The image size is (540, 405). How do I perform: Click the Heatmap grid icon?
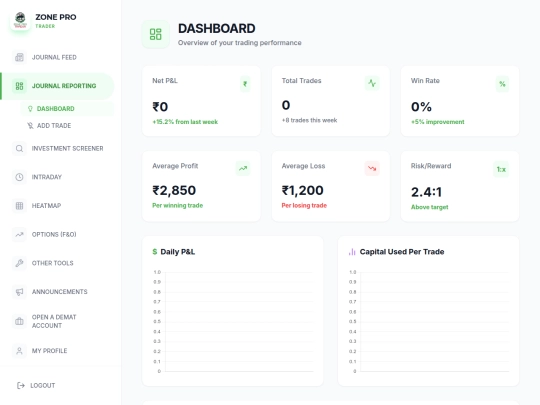click(x=19, y=206)
